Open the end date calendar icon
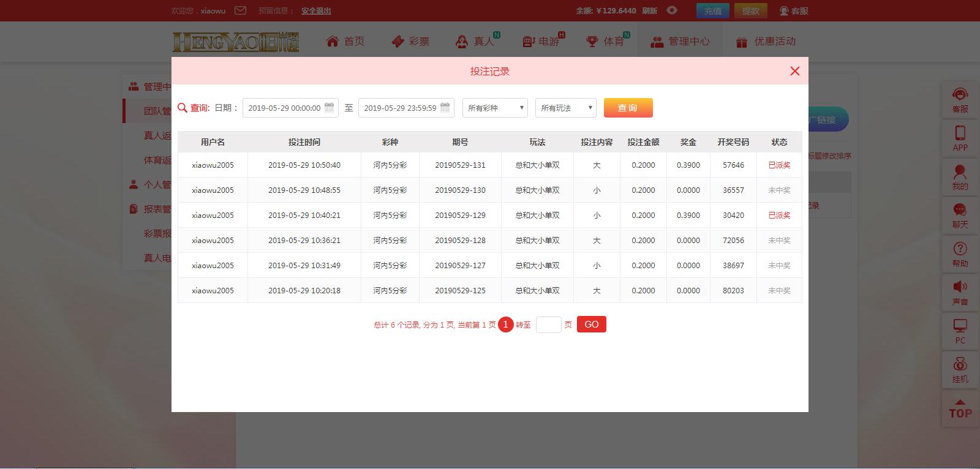 pyautogui.click(x=445, y=107)
